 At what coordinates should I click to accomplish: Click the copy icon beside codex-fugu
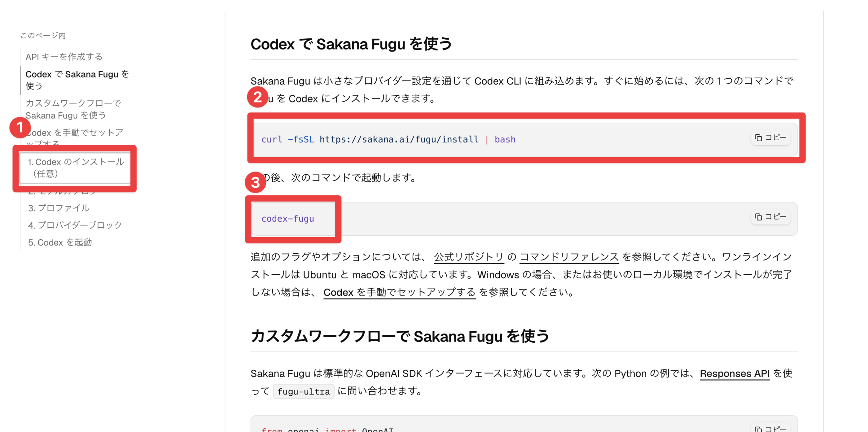tap(758, 217)
